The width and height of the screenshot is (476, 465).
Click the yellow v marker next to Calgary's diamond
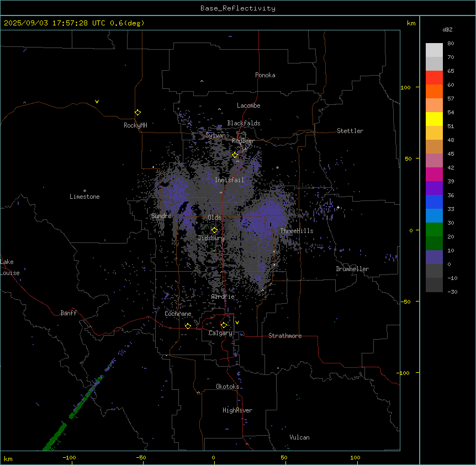coord(237,323)
